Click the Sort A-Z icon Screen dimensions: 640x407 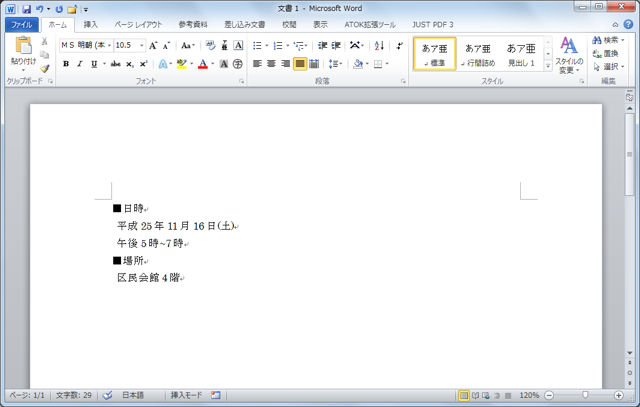tap(379, 45)
